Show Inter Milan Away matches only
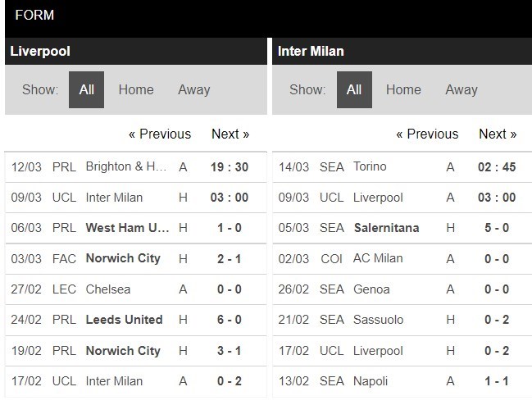This screenshot has height=405, width=532. tap(462, 90)
